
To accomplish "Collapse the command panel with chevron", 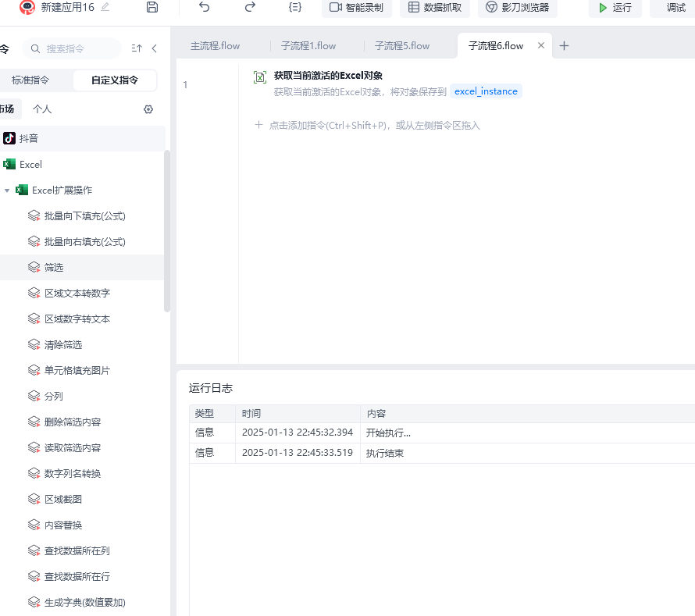I will pos(155,48).
